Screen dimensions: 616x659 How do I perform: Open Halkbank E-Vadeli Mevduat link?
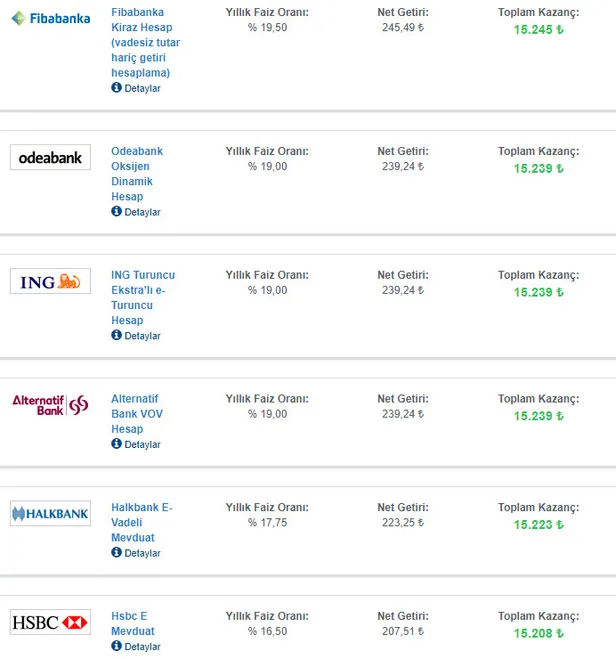tap(141, 522)
